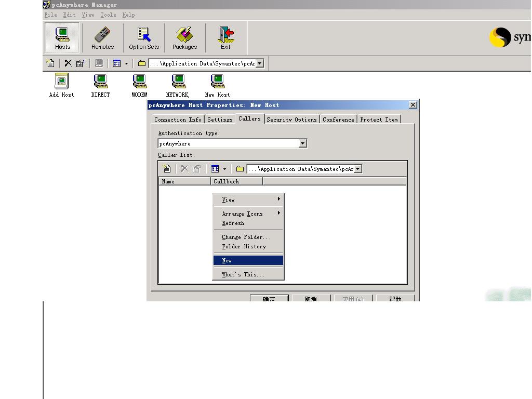532x399 pixels.
Task: Choose New from the context menu
Action: [248, 260]
